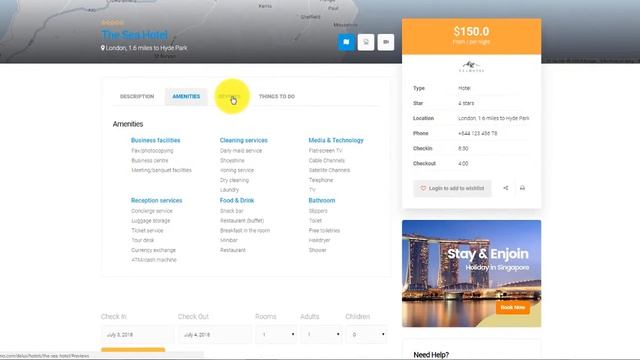Click the Luggage storage amenity
Image resolution: width=640 pixels, height=360 pixels.
tap(151, 221)
